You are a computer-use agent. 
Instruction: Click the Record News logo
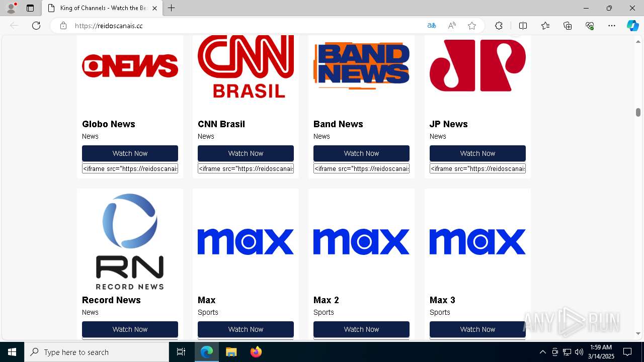130,242
